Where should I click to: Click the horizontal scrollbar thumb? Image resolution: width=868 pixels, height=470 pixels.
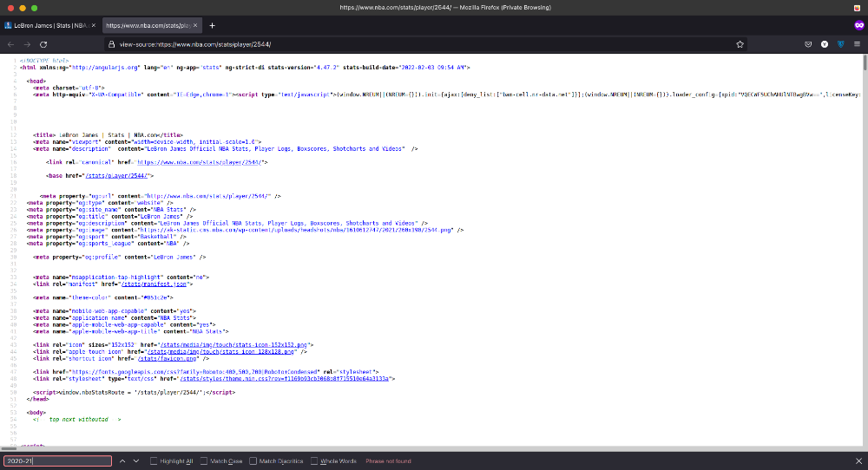click(9, 448)
